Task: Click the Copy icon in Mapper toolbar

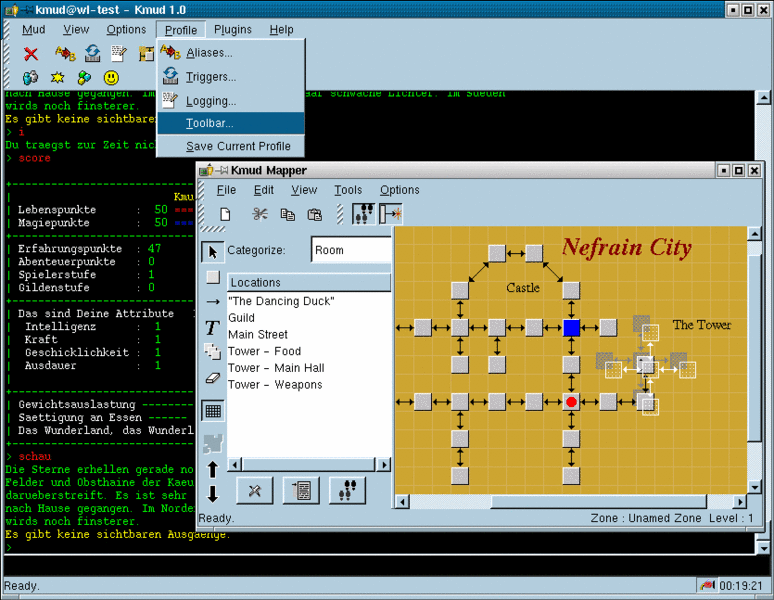Action: pos(287,214)
